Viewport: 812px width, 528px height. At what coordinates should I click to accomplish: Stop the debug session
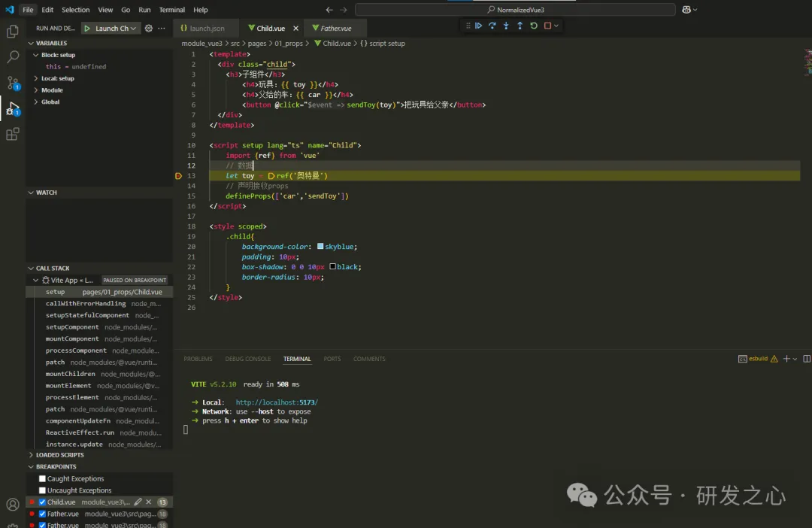pyautogui.click(x=547, y=26)
